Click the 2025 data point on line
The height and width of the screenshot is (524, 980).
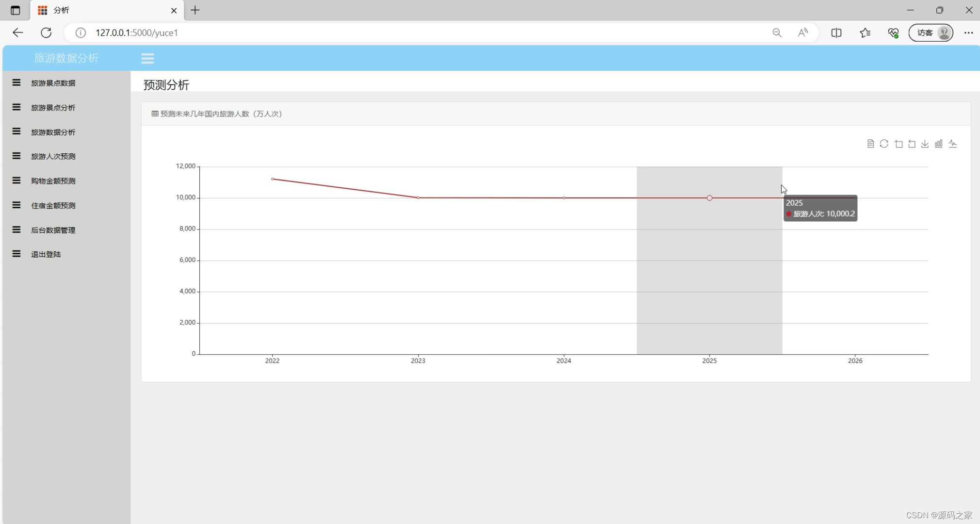(x=709, y=198)
